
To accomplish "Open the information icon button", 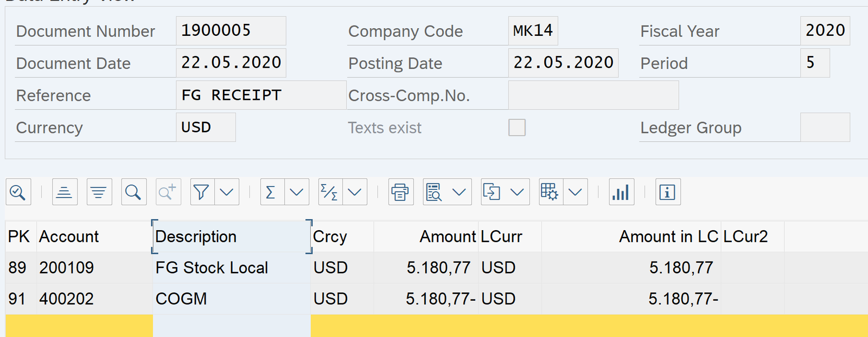I will (x=668, y=192).
